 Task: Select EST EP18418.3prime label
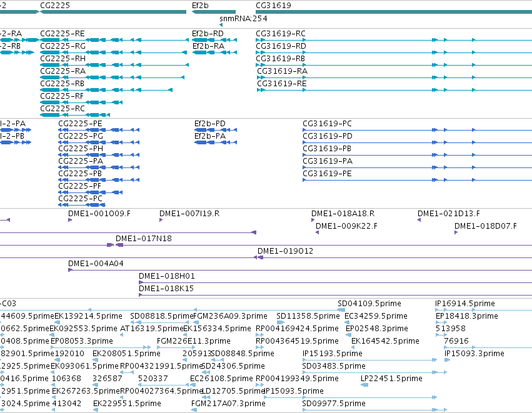click(x=467, y=317)
